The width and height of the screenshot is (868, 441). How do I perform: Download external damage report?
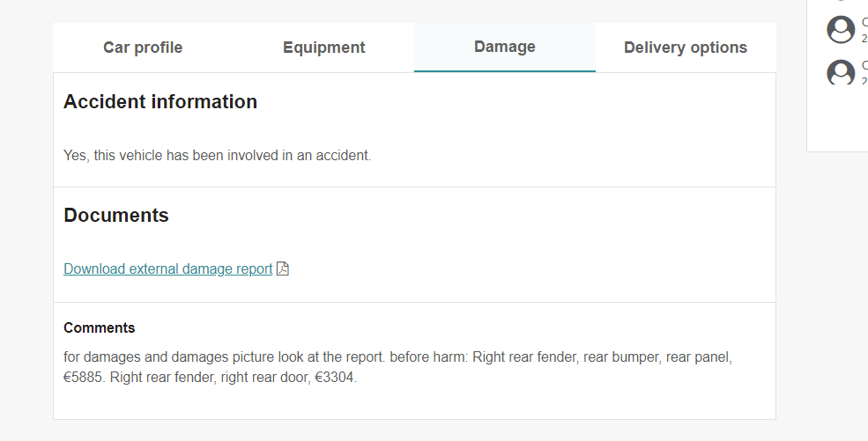click(x=168, y=268)
